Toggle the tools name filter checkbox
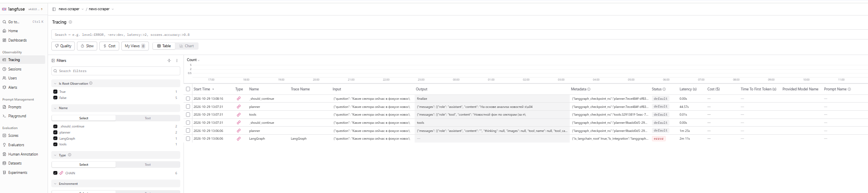Viewport: 868px width, 193px height. 55,144
